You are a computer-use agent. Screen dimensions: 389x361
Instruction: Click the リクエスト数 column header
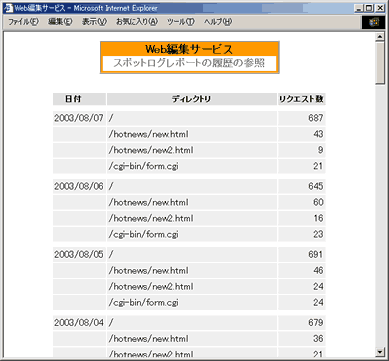click(x=301, y=99)
